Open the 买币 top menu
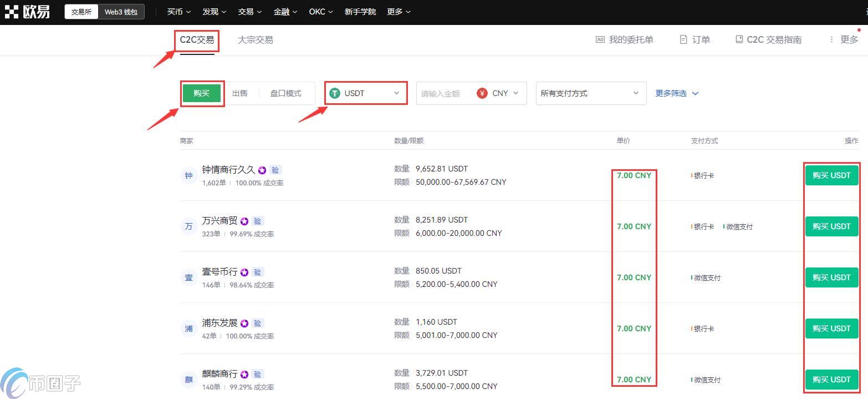 click(x=178, y=12)
